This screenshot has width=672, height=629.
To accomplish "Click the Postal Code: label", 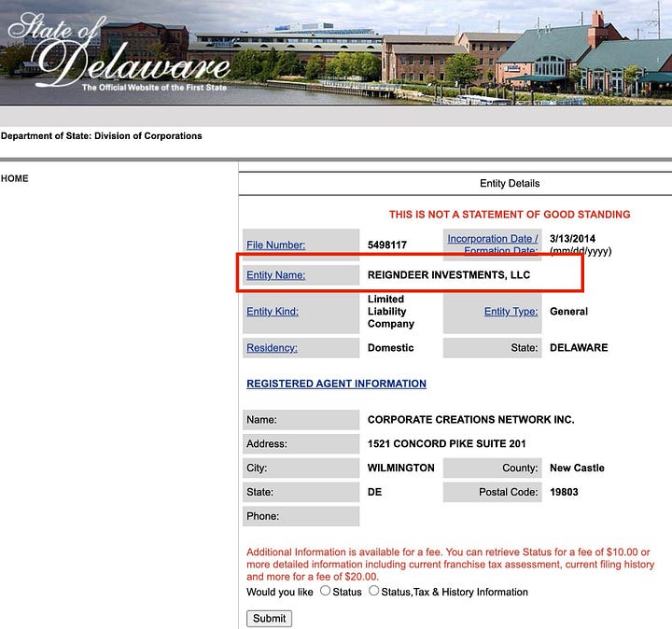I will [x=509, y=492].
